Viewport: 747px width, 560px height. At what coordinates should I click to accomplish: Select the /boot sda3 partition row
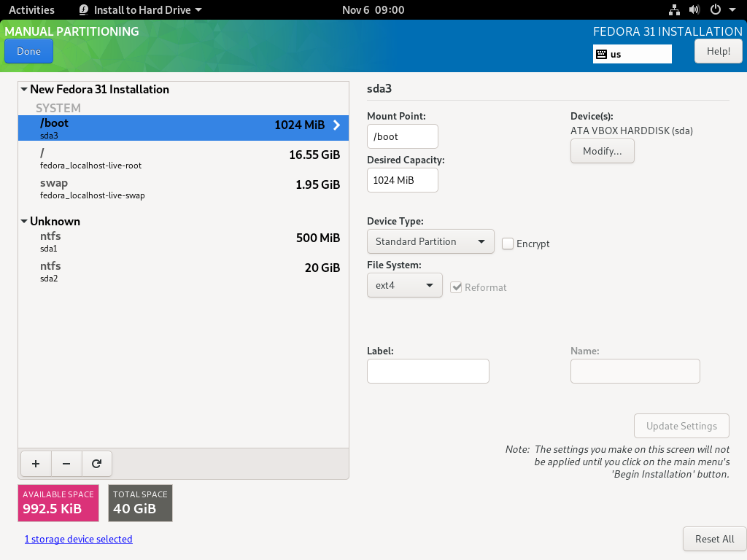point(183,128)
